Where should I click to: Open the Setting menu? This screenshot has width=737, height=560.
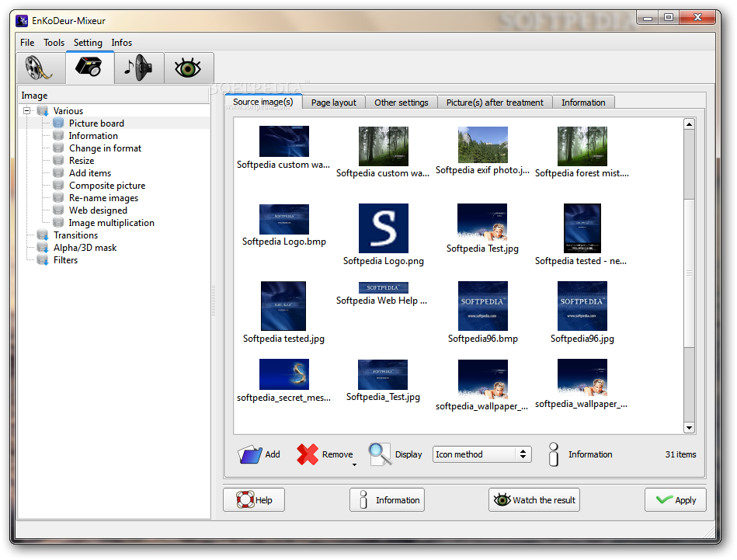[x=88, y=42]
